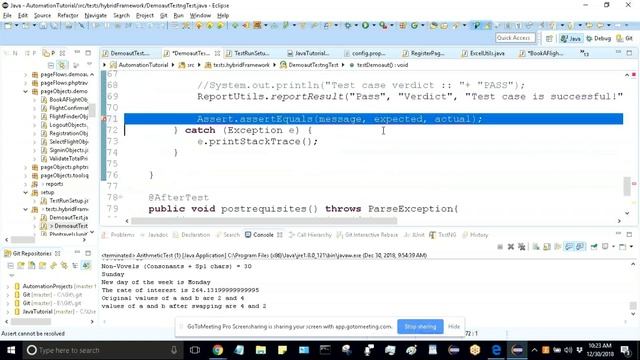Viewport: 640px width, 360px height.
Task: Select LogoutObjects file in the tree
Action: 64,125
